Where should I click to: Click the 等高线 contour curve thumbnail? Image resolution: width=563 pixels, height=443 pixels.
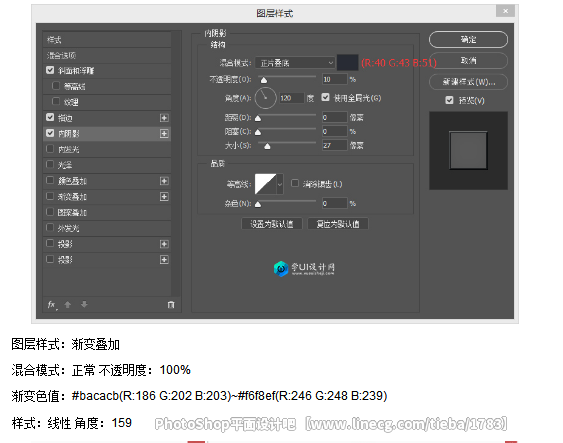(266, 184)
